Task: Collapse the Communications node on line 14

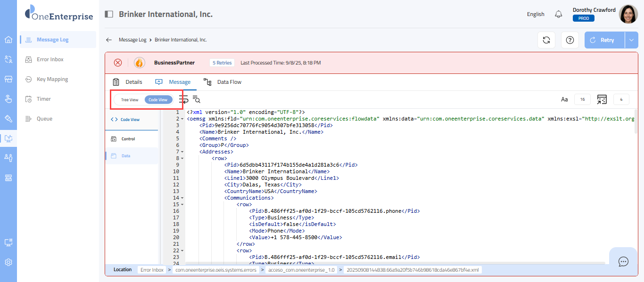Action: tap(182, 198)
